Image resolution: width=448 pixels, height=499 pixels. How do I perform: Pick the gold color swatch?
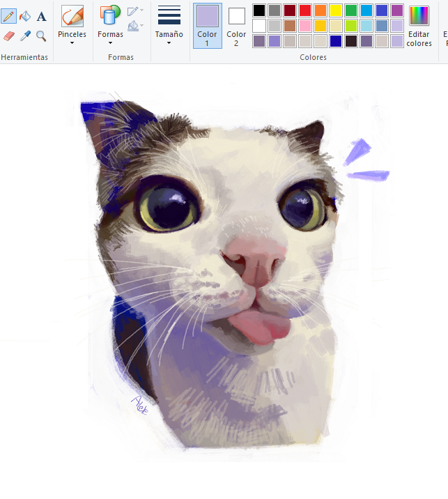tap(320, 26)
